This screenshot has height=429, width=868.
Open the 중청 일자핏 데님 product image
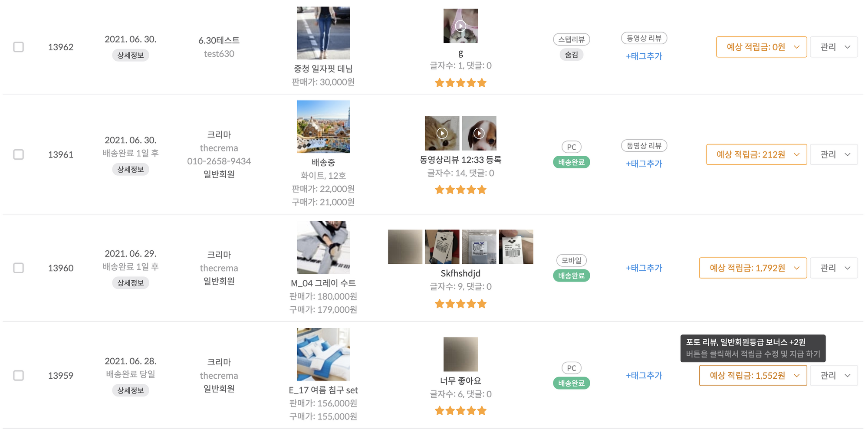pyautogui.click(x=323, y=33)
